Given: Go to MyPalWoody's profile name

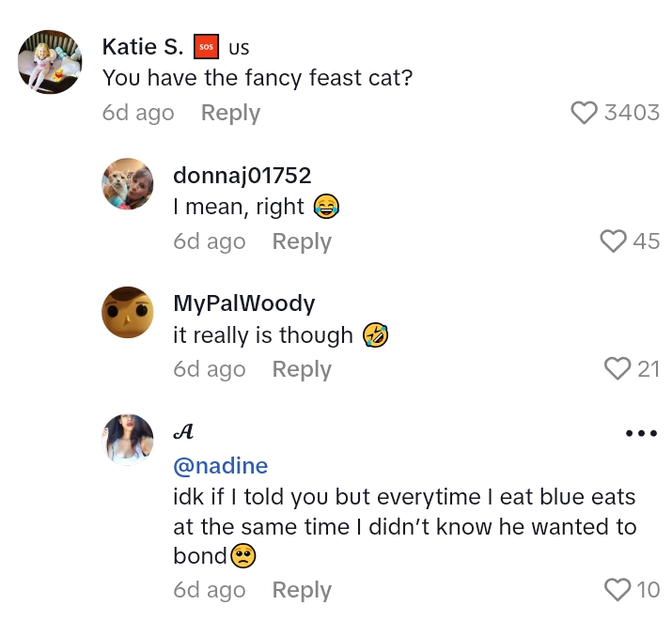Looking at the screenshot, I should point(244,303).
